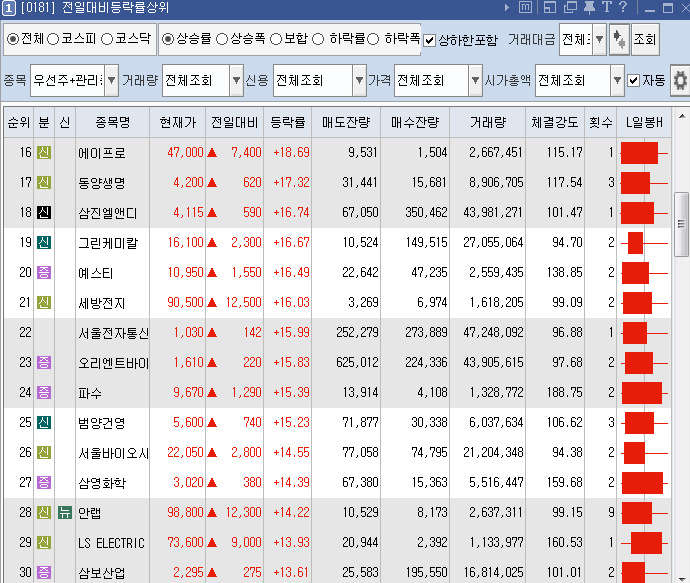Pin the window with the pushpin icon
Viewport: 690px width, 583px height.
589,7
